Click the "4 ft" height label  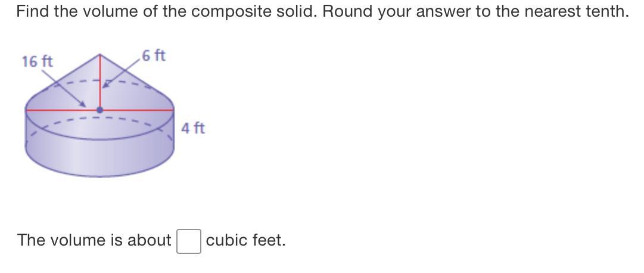[x=194, y=128]
